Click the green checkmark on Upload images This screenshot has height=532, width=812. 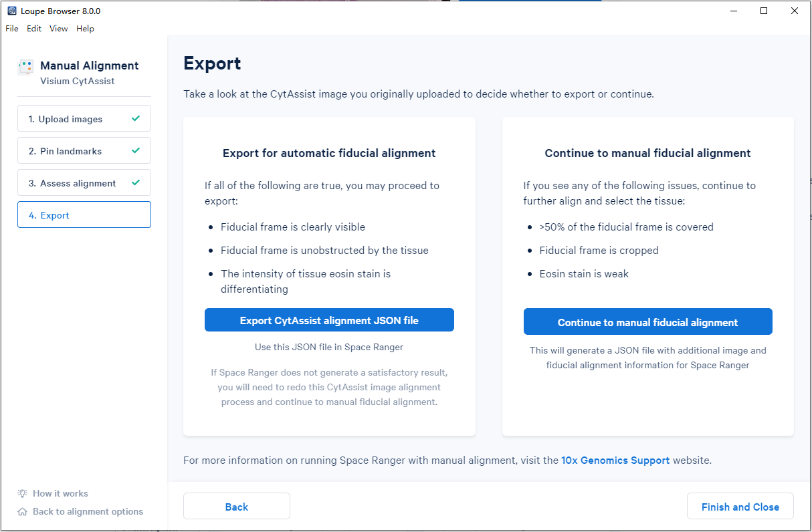tap(136, 118)
